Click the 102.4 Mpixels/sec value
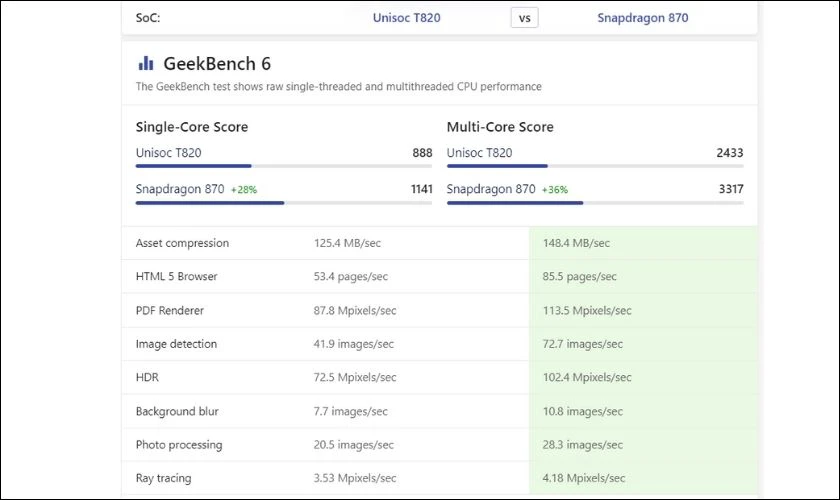Screen dimensions: 840x500 587,377
